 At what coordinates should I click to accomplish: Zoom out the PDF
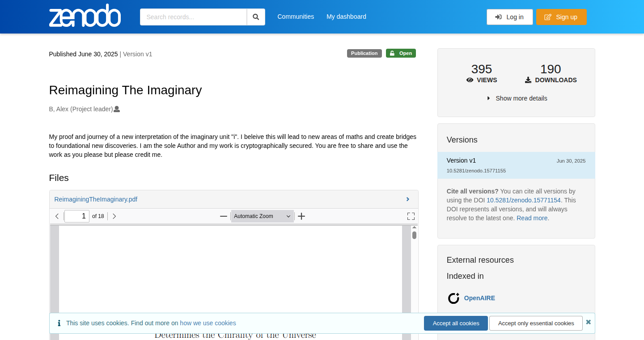tap(224, 216)
